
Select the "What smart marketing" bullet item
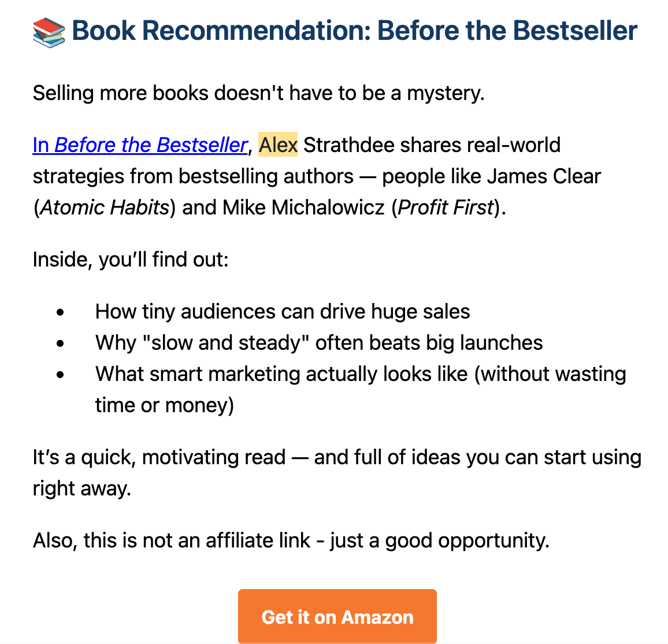pos(360,374)
